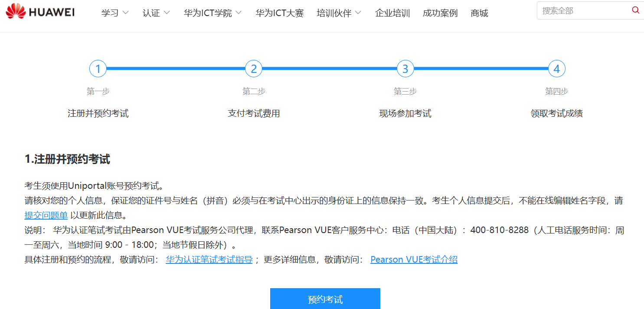Click the search magnifier icon
The width and height of the screenshot is (644, 309).
(x=635, y=10)
